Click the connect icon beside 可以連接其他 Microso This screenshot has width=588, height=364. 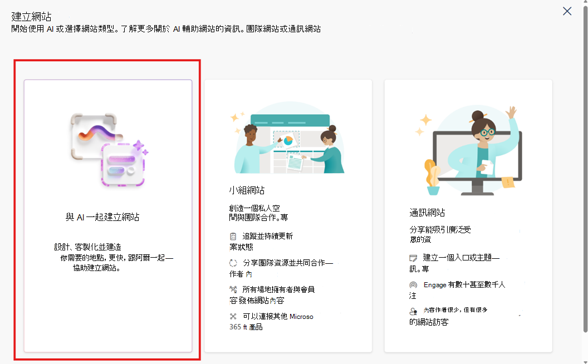233,316
